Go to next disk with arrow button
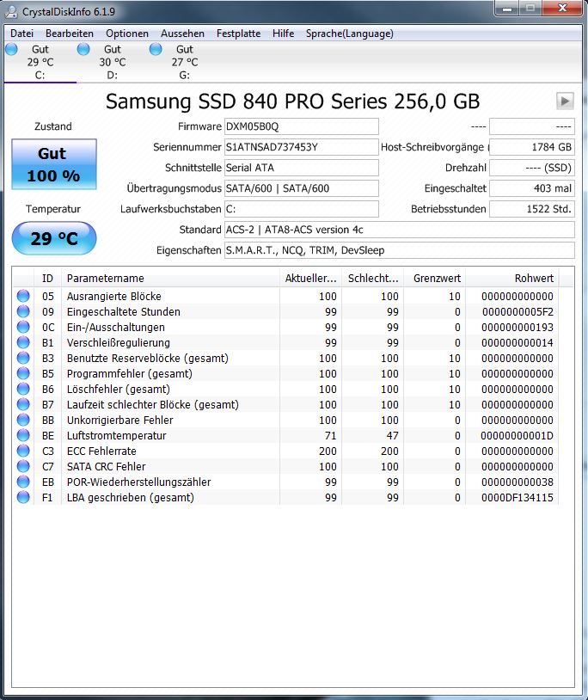 (565, 101)
